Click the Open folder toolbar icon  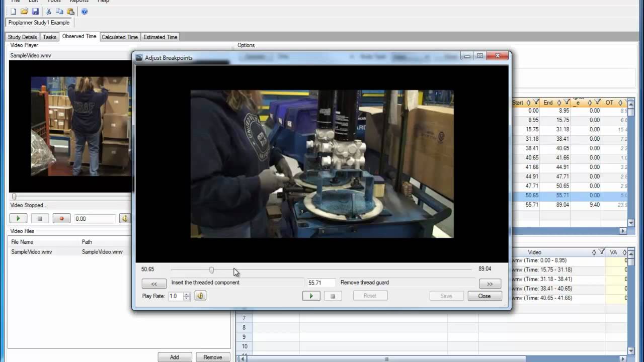24,12
